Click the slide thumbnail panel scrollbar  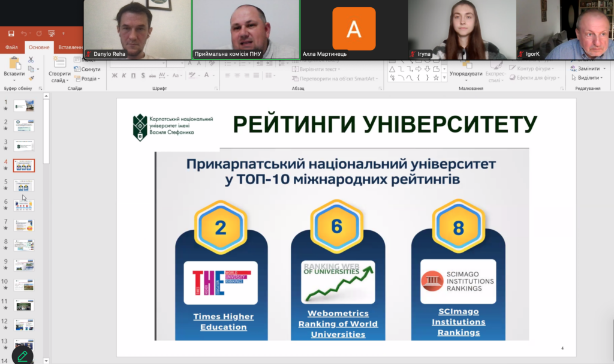point(46,131)
